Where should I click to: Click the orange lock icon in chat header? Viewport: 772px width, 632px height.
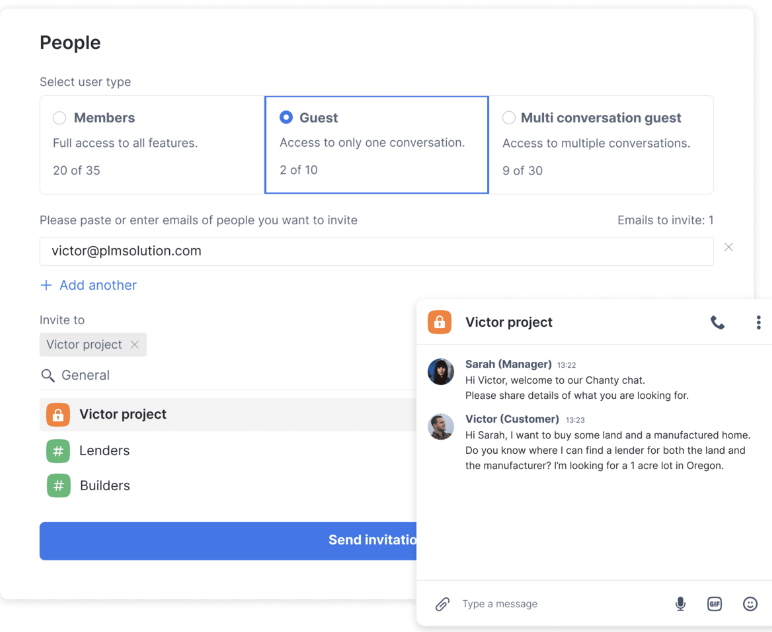[439, 322]
